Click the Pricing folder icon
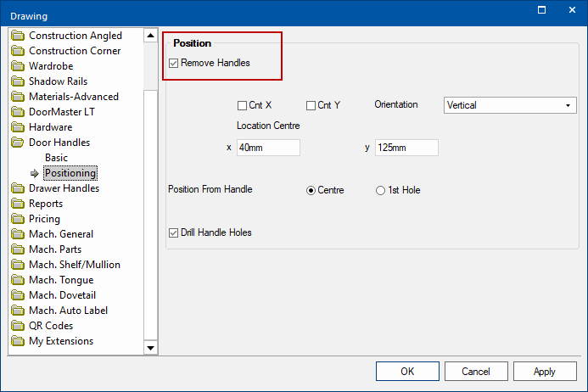 19,219
